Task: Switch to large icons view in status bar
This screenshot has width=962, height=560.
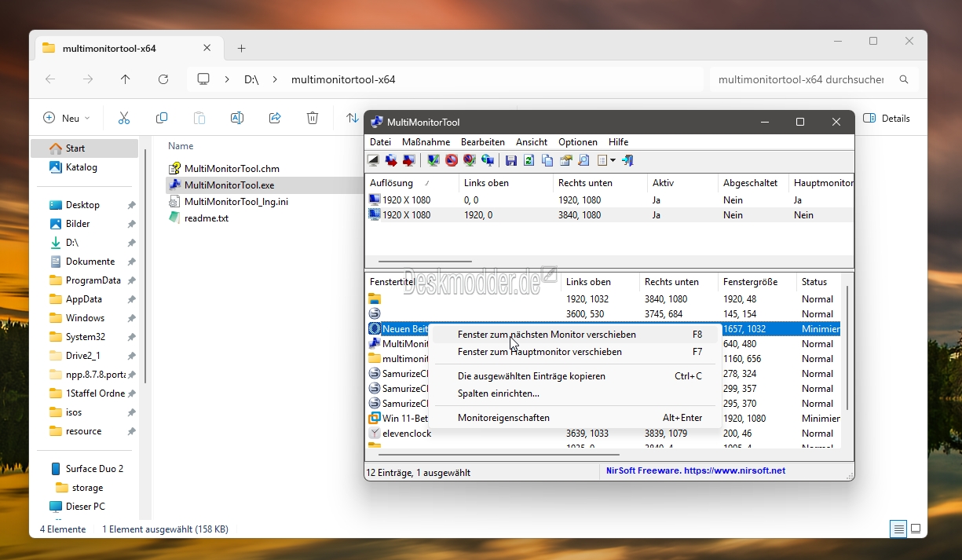Action: click(x=916, y=529)
